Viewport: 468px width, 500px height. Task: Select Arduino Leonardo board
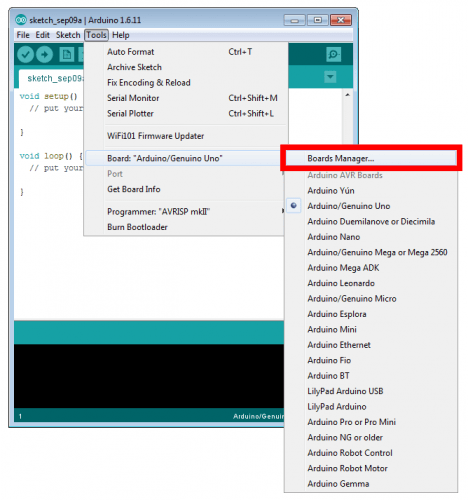[x=371, y=283]
